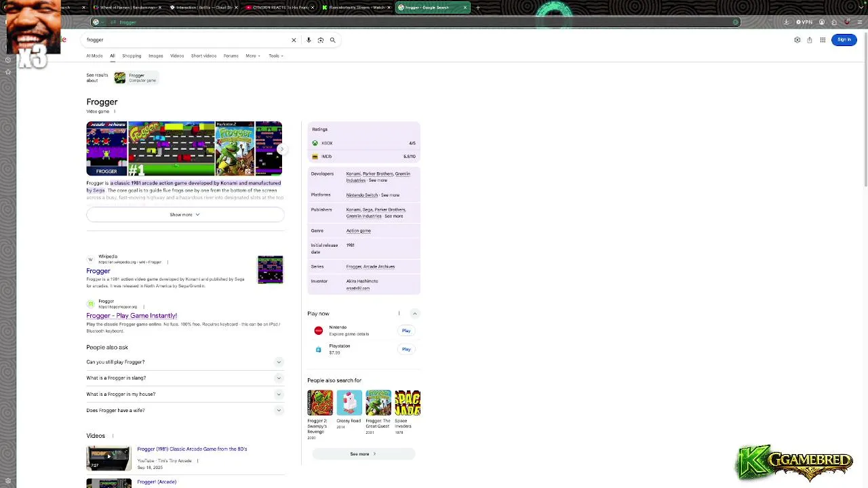Open 'Frogger - Play Game Instantly!' link
Image resolution: width=868 pixels, height=488 pixels.
click(132, 316)
